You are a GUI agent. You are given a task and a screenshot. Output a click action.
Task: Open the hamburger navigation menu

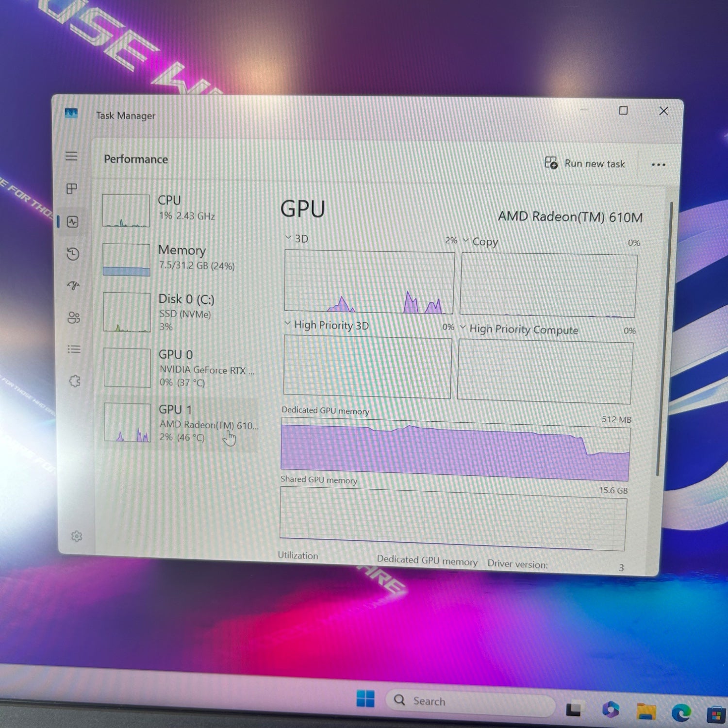pos(71,156)
